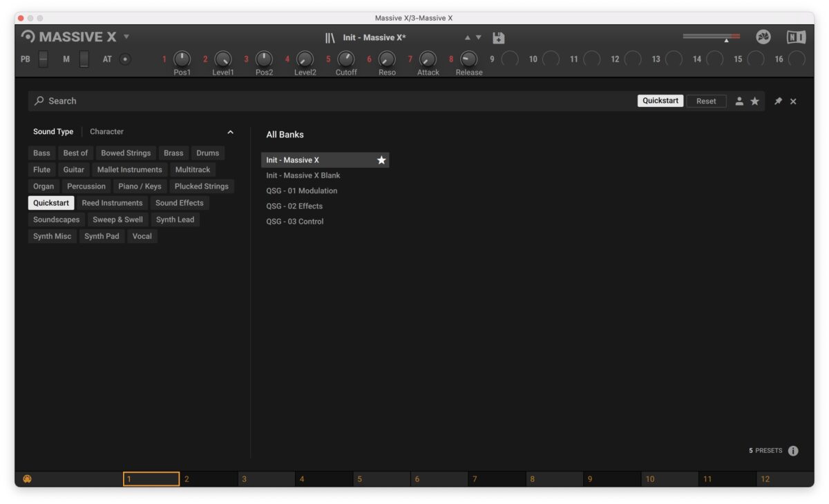This screenshot has width=829, height=504.
Task: Click the pitch bend PB slot
Action: 43,59
